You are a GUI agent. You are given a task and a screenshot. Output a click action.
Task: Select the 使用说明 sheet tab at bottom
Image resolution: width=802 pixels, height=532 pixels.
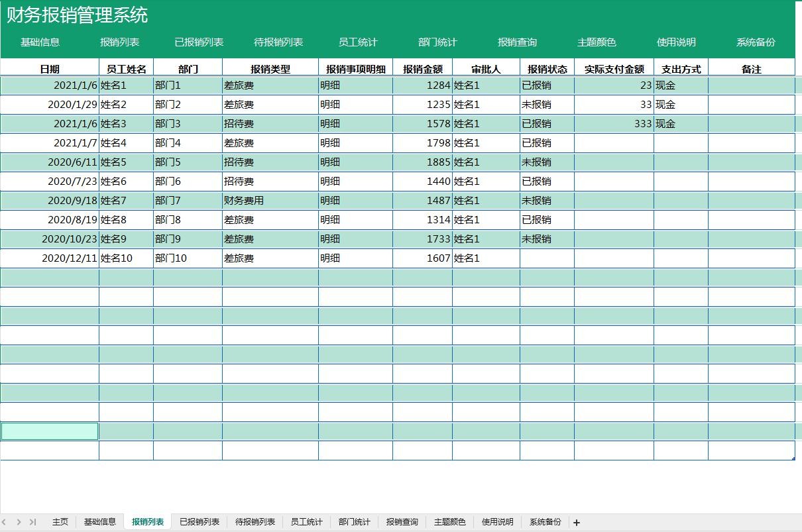[x=498, y=522]
